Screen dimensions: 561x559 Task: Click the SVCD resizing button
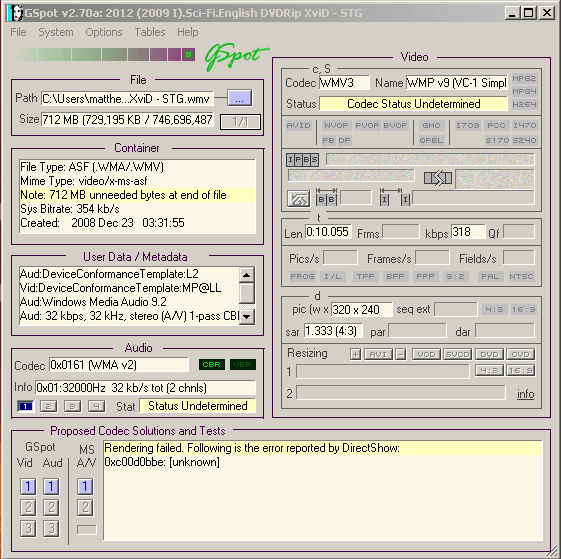point(458,354)
